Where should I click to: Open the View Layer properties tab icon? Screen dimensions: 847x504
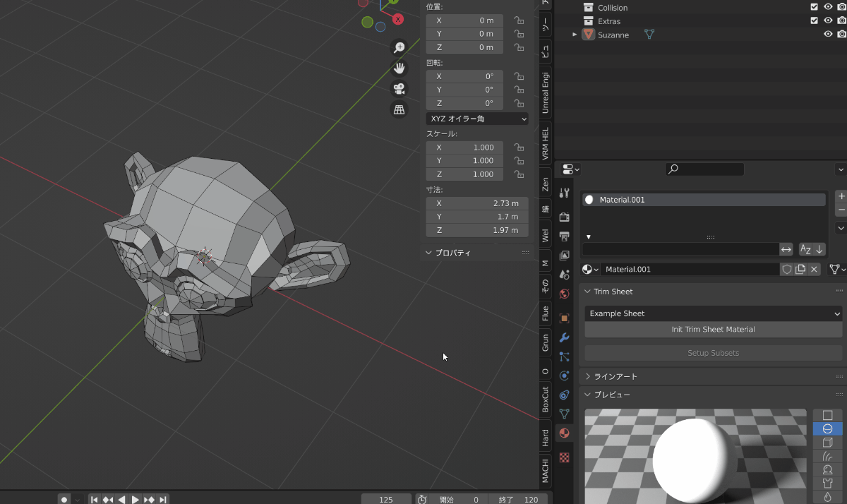point(564,255)
